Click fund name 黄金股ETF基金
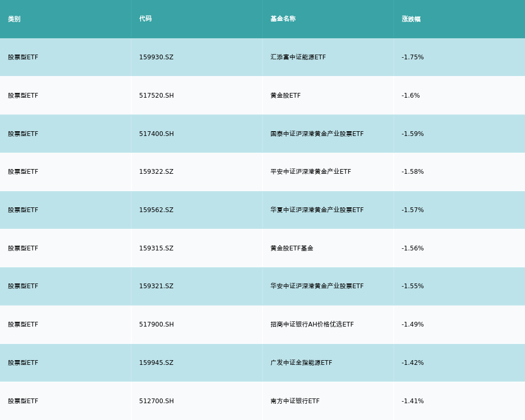This screenshot has width=525, height=420. 292,248
